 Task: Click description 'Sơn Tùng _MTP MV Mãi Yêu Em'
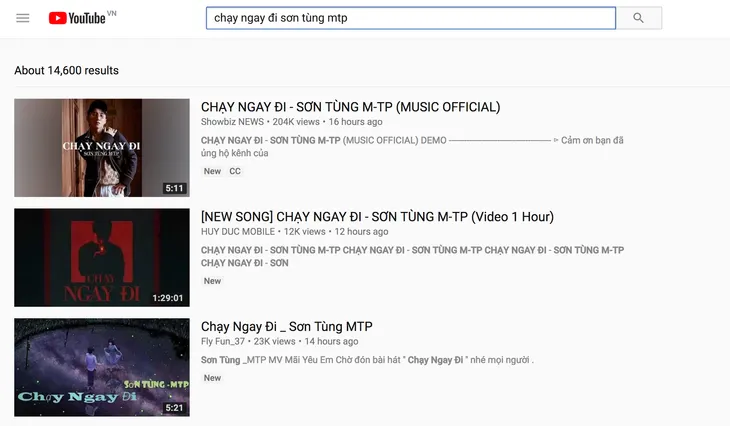coord(367,360)
